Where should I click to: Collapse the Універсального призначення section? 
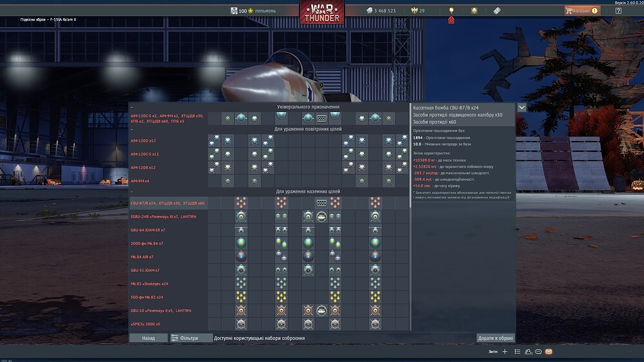pos(132,107)
